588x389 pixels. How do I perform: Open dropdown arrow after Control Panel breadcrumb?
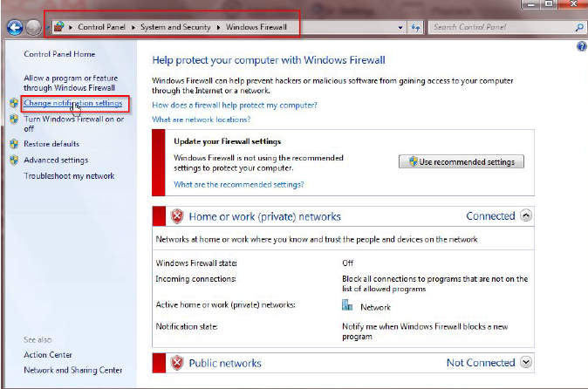[133, 27]
